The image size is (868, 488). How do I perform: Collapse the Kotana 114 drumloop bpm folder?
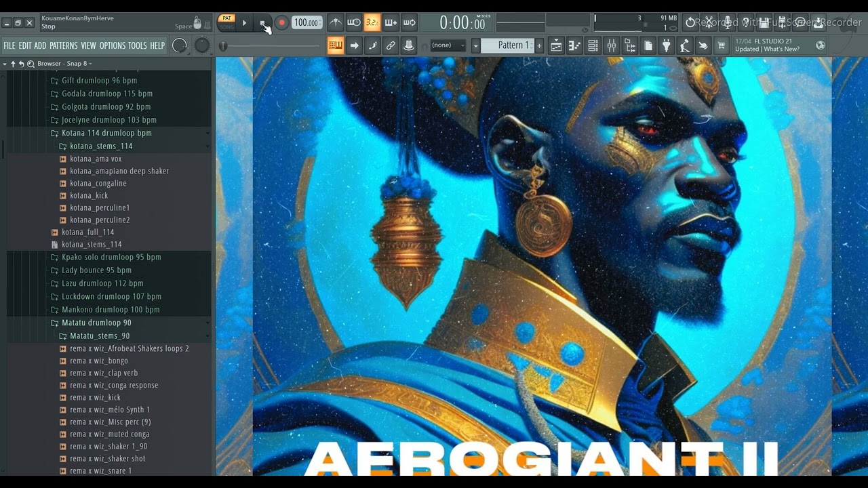tap(106, 133)
